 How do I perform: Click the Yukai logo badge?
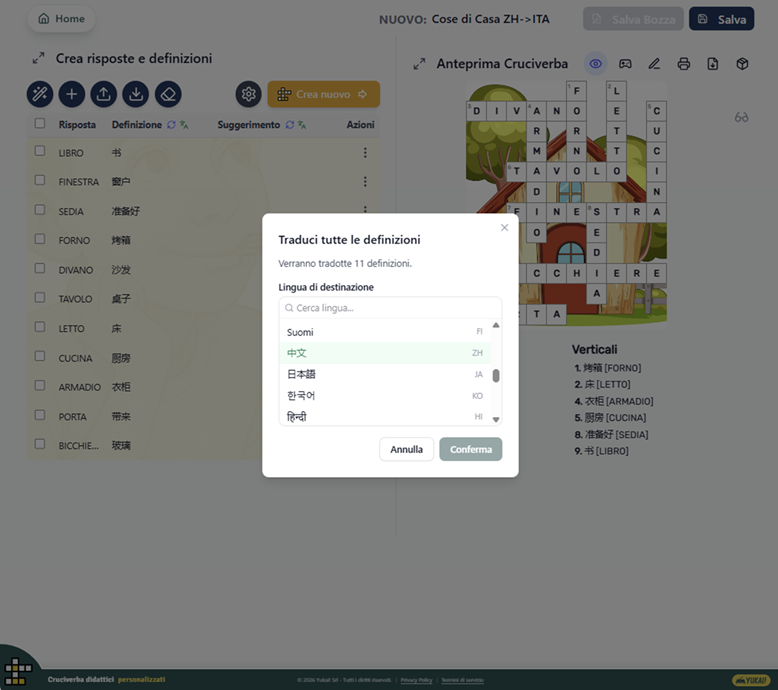pos(751,680)
